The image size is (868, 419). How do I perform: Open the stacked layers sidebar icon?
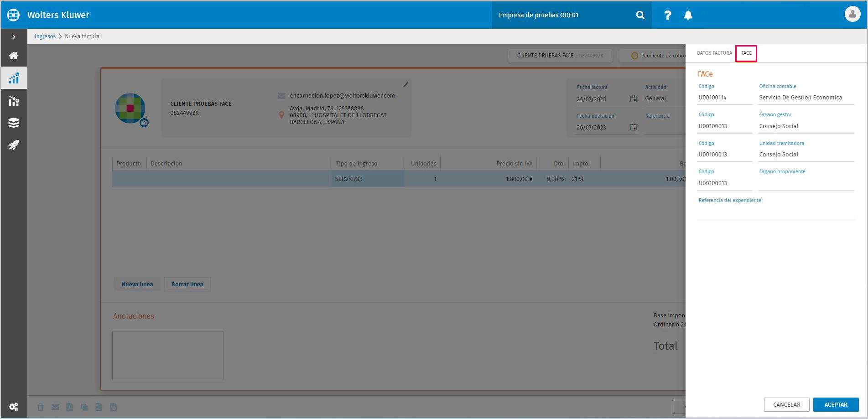14,123
